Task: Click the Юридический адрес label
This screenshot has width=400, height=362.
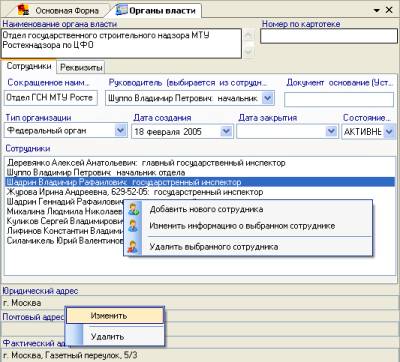Action: click(40, 291)
